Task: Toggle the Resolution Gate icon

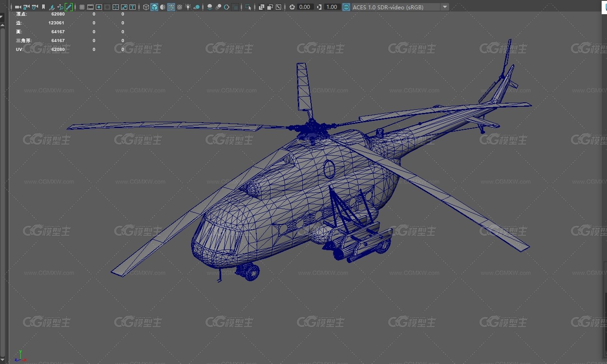Action: [99, 7]
